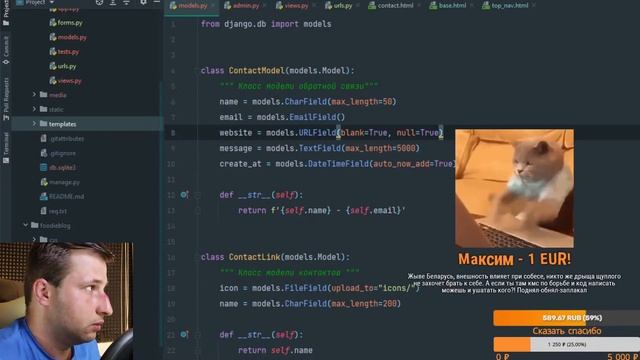Close the top_nav.html editor tab
The height and width of the screenshot is (360, 640).
click(x=534, y=6)
